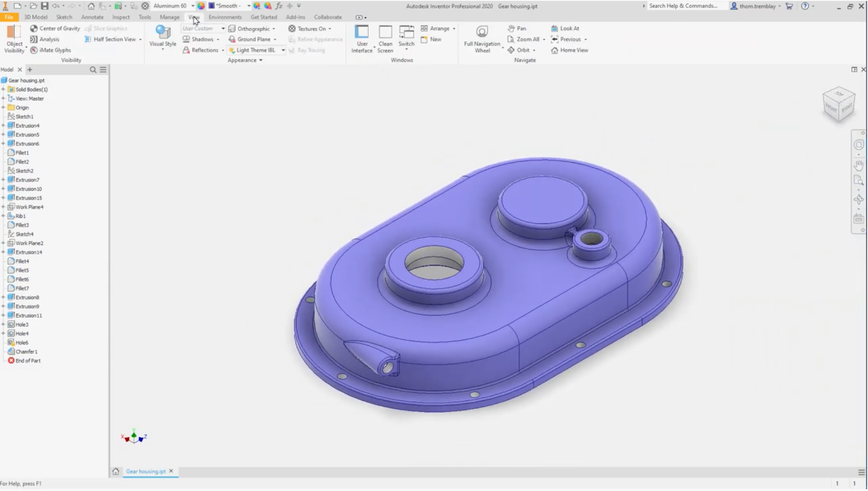Click the Orbit icon on the navigation bar
868x491 pixels.
click(859, 199)
